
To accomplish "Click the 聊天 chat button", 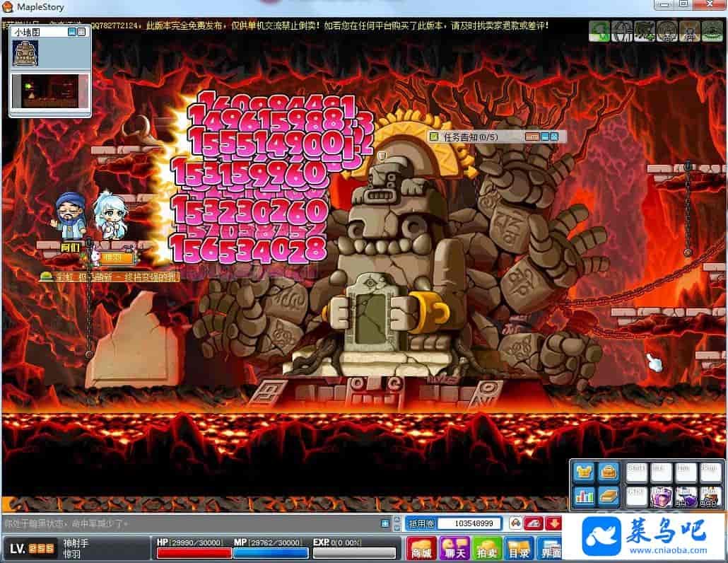I will tap(454, 549).
